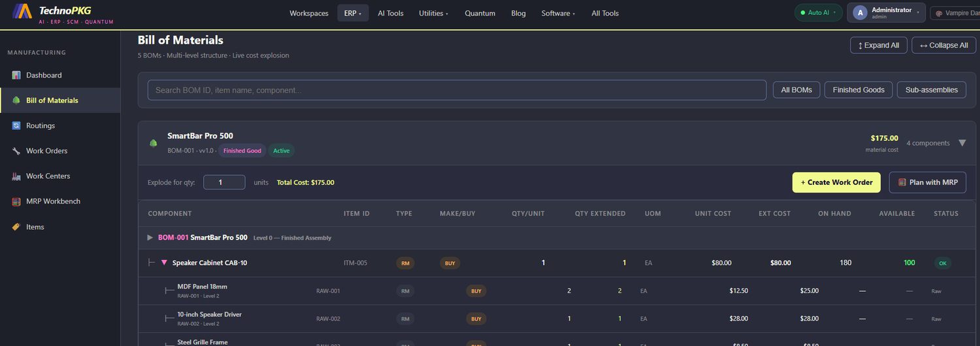Click the Plan with MRP button
The image size is (980, 346).
click(x=928, y=182)
